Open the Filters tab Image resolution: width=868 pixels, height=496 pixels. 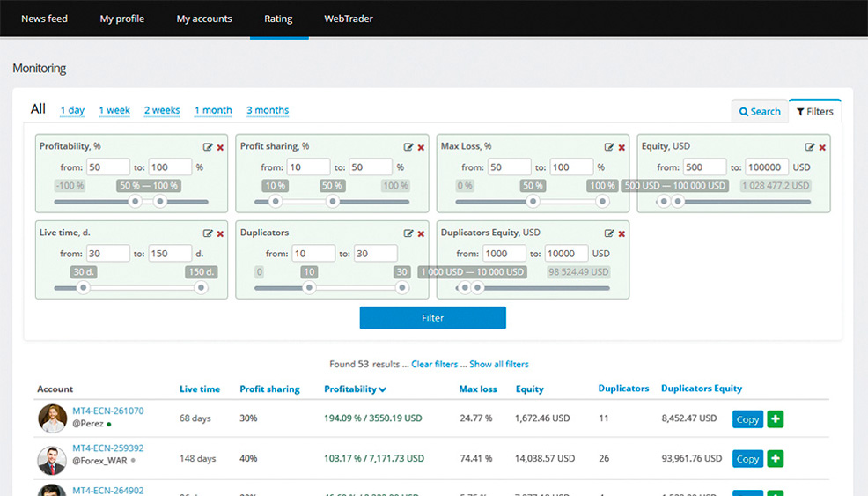(x=815, y=111)
